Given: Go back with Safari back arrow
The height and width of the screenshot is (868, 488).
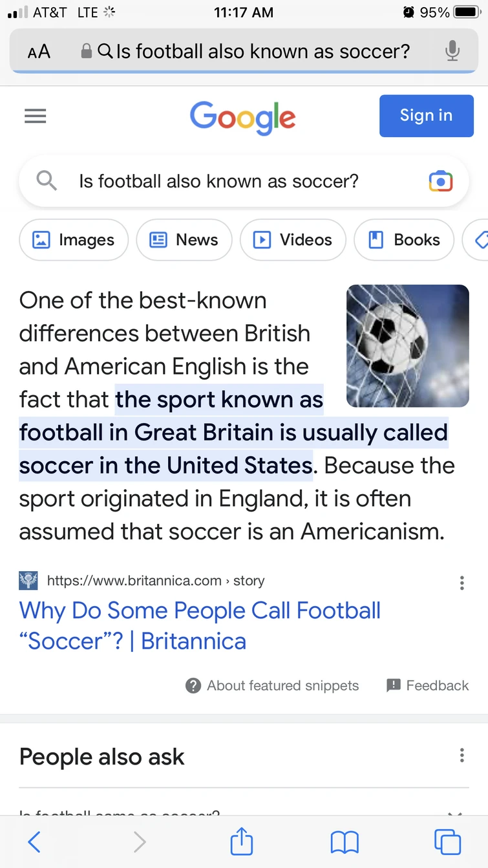Looking at the screenshot, I should point(35,842).
